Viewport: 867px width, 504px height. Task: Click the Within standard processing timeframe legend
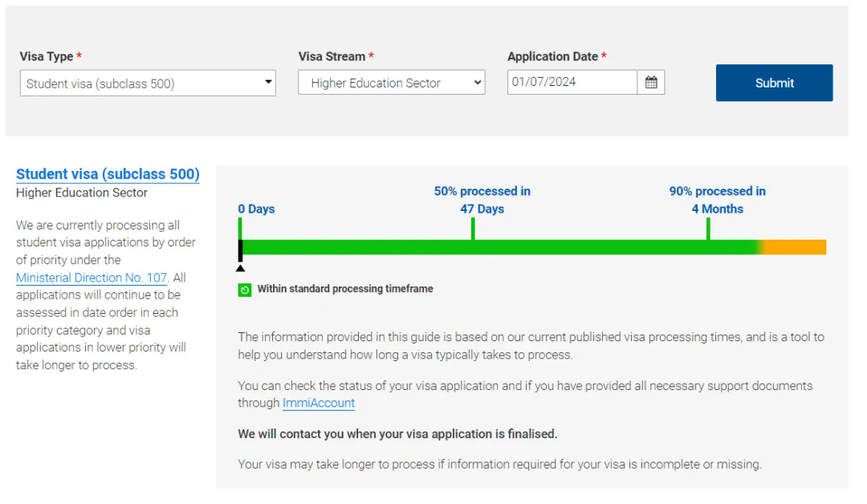coord(344,289)
